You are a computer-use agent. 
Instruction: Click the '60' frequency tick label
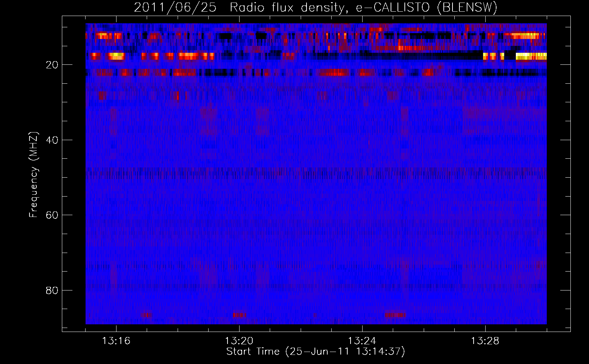tap(52, 215)
